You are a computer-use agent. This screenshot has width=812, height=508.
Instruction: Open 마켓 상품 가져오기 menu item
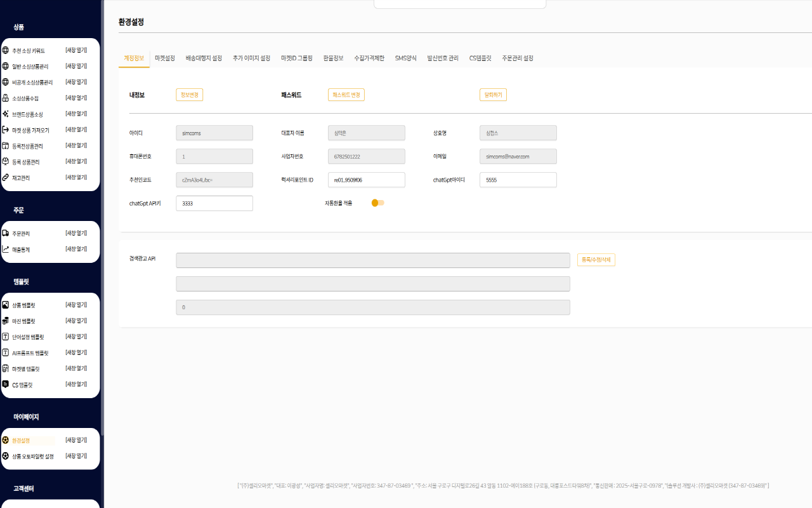tap(30, 130)
